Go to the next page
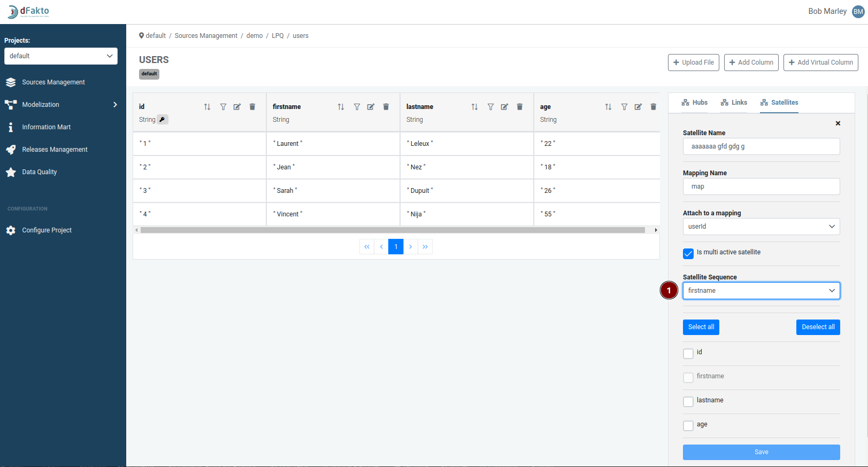 [x=411, y=247]
